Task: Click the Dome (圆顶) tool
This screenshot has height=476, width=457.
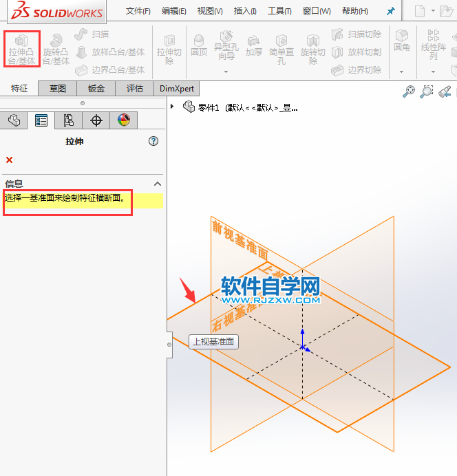Action: [x=199, y=45]
